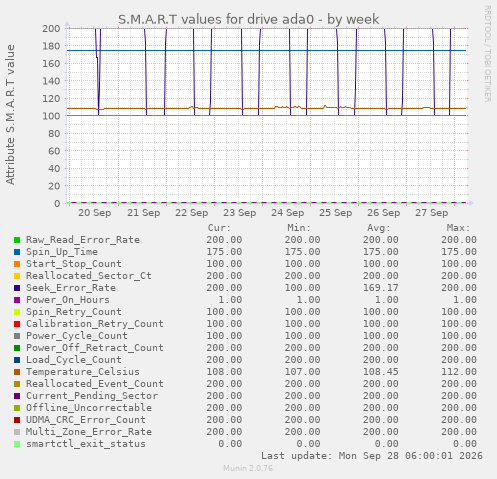Click the Start_Stop_Count orange legend swatch
The image size is (497, 479).
(17, 264)
